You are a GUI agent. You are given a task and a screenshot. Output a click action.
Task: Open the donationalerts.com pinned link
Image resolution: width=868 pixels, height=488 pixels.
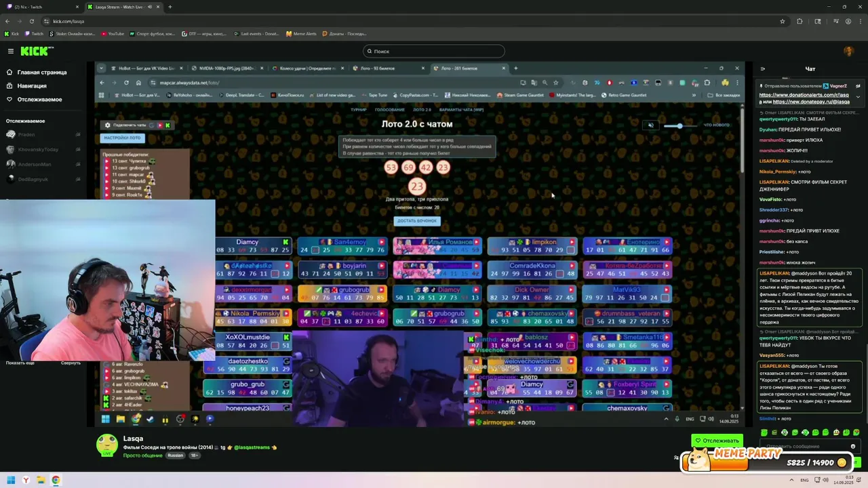tap(804, 95)
